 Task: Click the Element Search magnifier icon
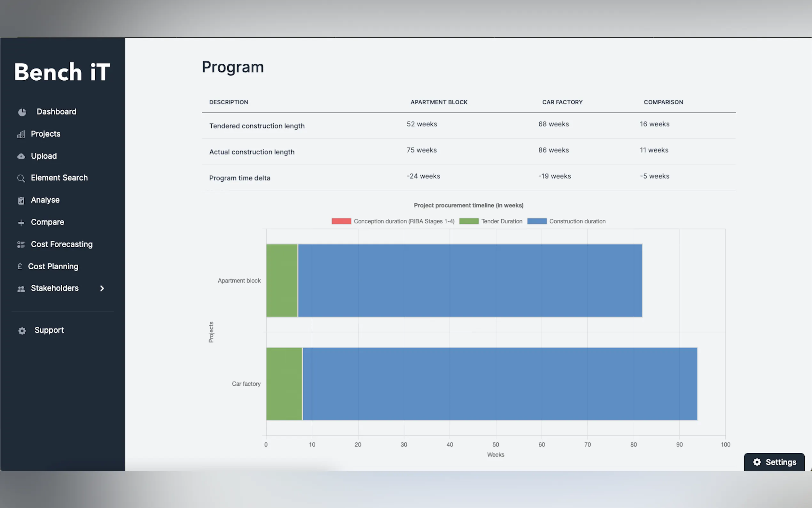click(x=21, y=179)
